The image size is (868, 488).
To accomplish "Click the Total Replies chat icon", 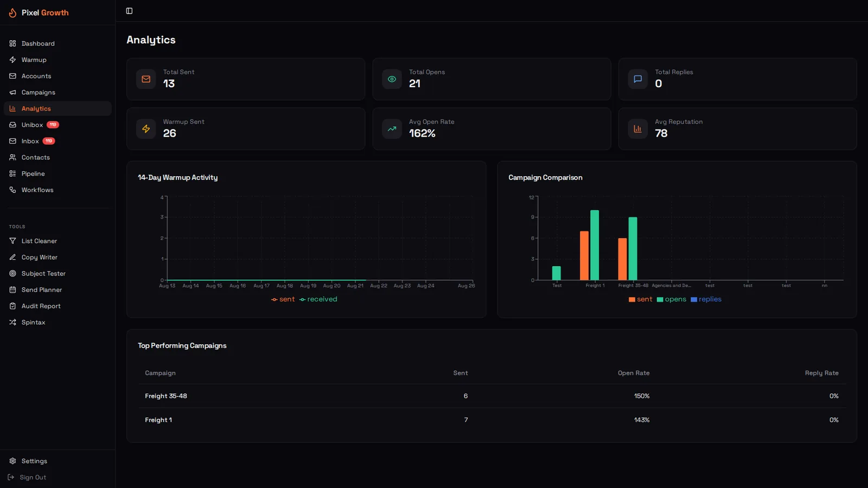I will (637, 79).
